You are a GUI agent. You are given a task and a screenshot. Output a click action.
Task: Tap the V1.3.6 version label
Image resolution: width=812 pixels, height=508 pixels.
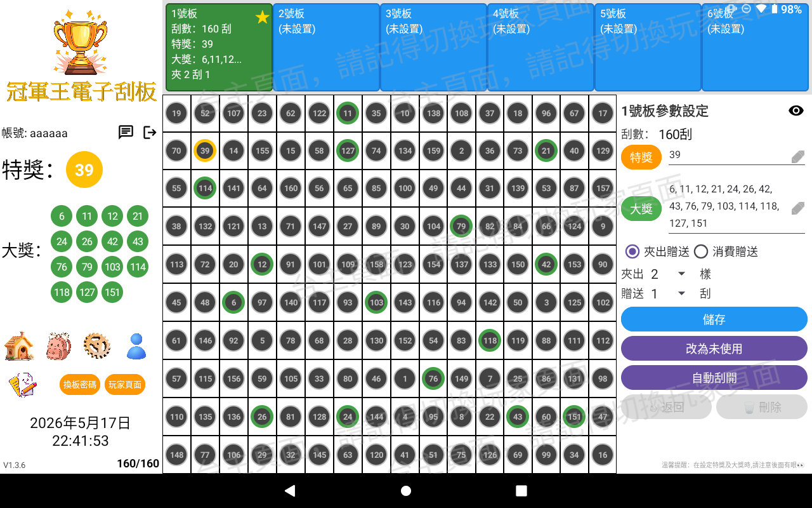pos(15,465)
